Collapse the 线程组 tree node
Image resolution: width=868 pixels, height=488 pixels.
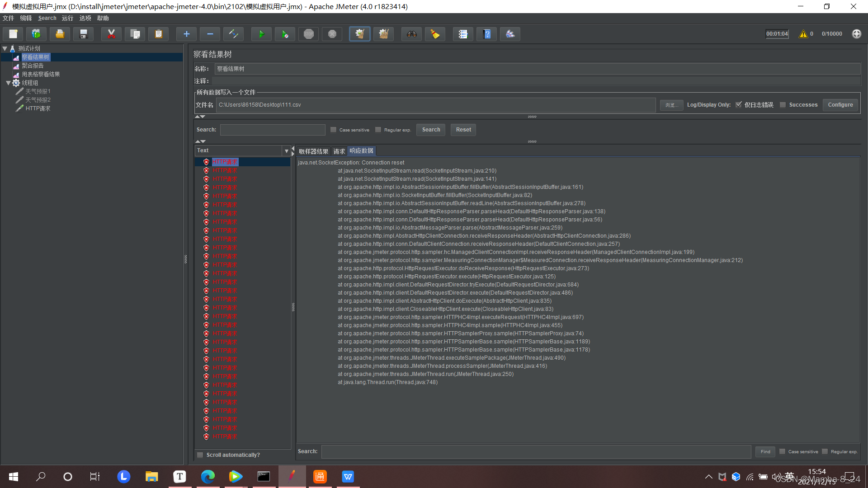pyautogui.click(x=8, y=83)
